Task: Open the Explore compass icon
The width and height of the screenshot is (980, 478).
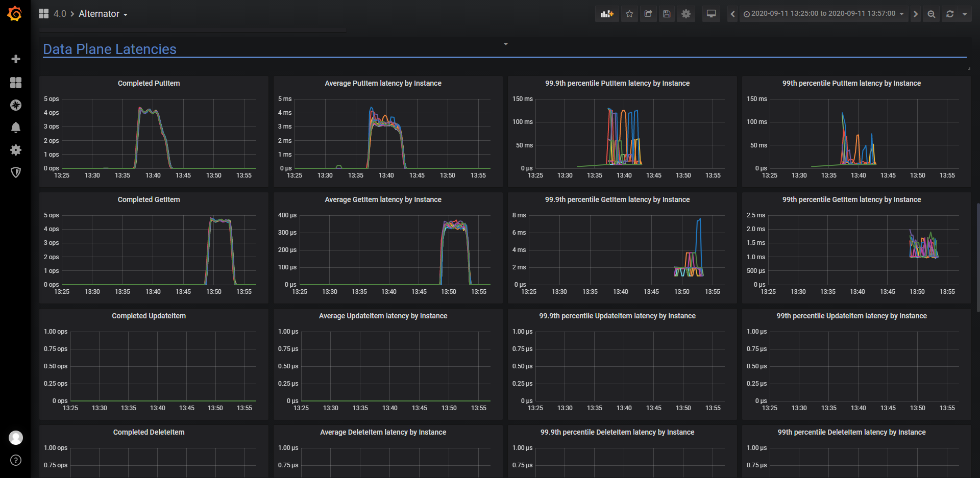Action: 16,105
